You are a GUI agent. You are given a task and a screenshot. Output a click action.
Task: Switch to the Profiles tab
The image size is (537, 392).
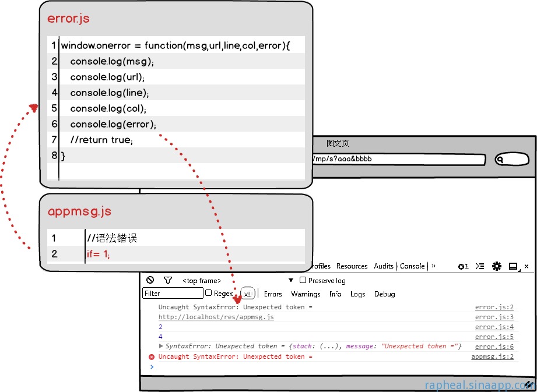321,266
